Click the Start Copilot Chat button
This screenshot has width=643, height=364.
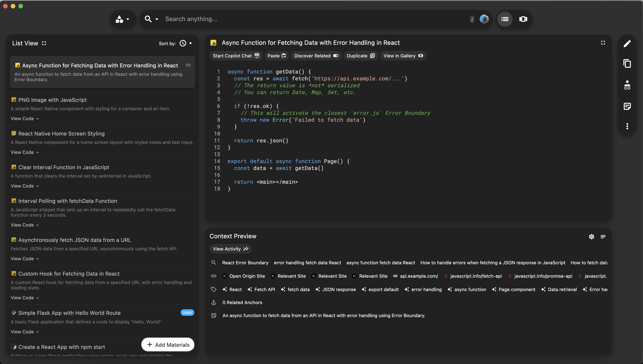pyautogui.click(x=236, y=56)
